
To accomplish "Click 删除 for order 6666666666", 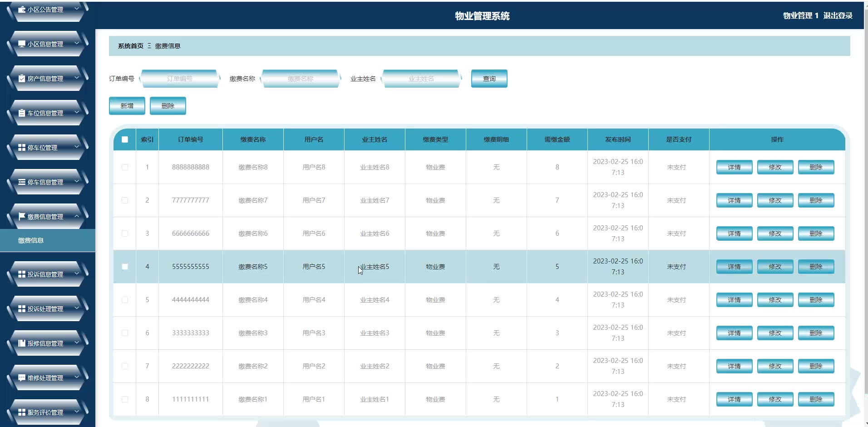I will tap(816, 233).
